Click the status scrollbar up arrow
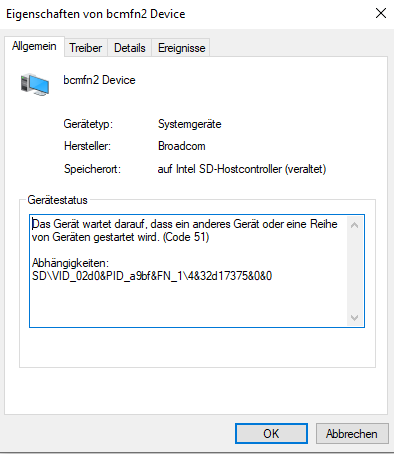This screenshot has width=394, height=454. point(355,225)
